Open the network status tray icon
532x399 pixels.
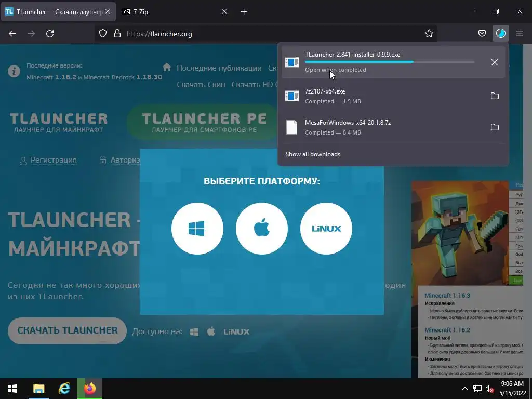477,389
